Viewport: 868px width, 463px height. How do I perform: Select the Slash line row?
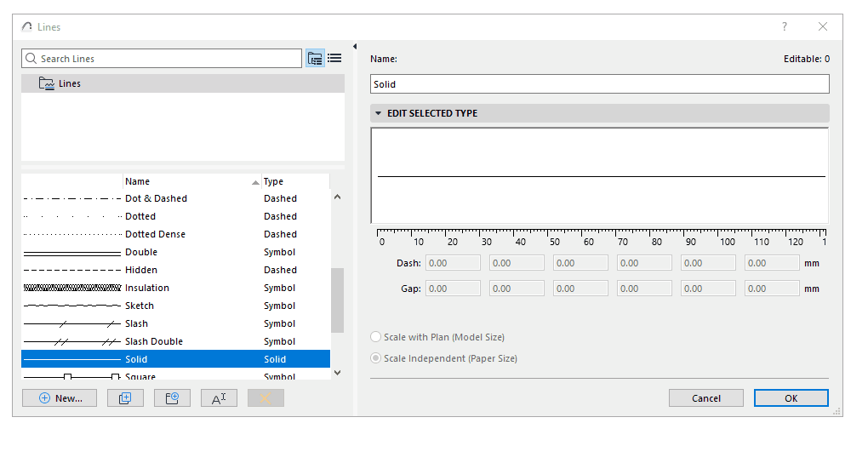tap(175, 323)
